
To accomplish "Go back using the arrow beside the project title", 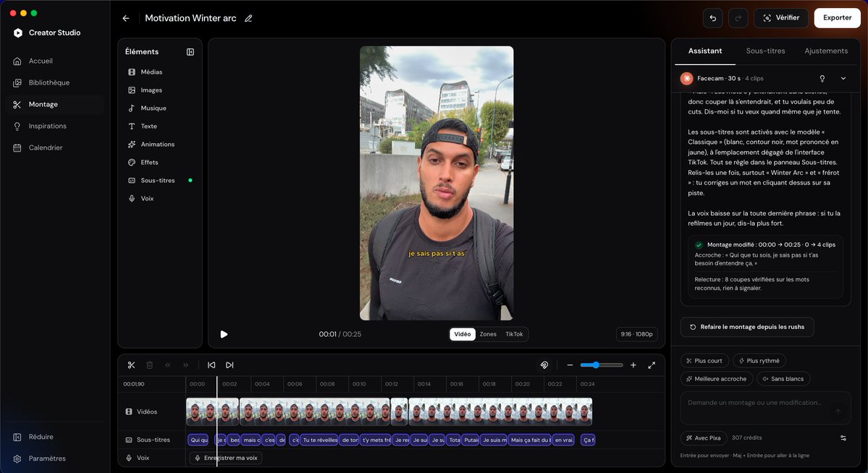I will 126,18.
